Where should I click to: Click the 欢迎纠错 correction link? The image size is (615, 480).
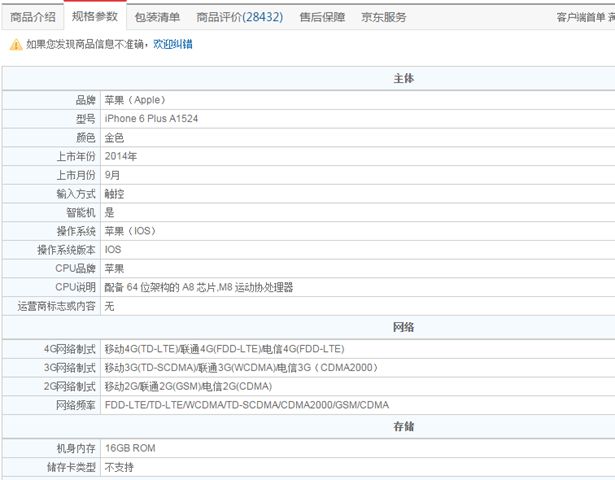pos(173,44)
